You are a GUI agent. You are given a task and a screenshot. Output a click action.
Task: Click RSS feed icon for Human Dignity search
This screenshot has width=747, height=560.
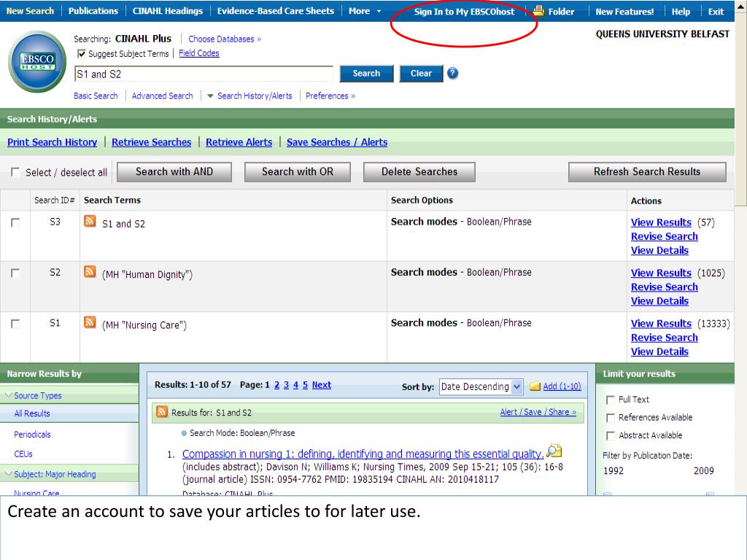click(90, 271)
